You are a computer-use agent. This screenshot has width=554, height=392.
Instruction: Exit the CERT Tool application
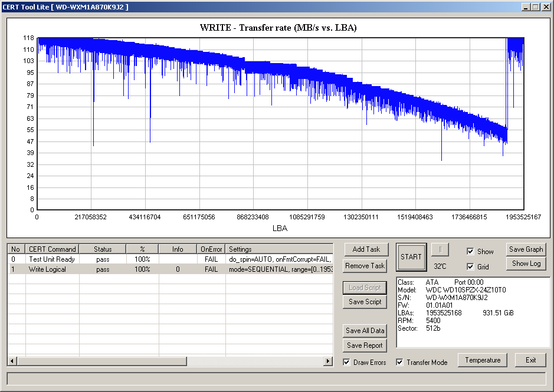[x=530, y=360]
